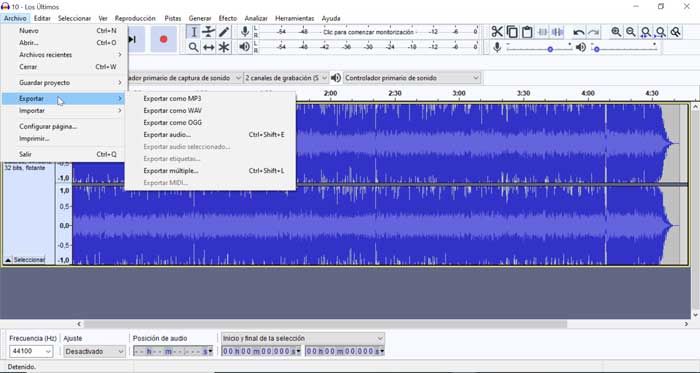
Task: Select the Multi-tool asterisk icon
Action: click(x=224, y=47)
